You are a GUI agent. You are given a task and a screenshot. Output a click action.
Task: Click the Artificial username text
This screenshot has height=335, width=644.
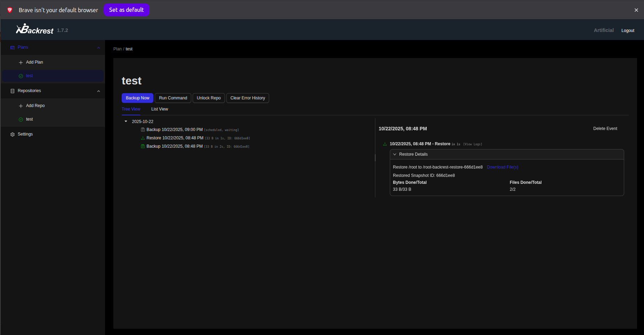click(x=604, y=30)
